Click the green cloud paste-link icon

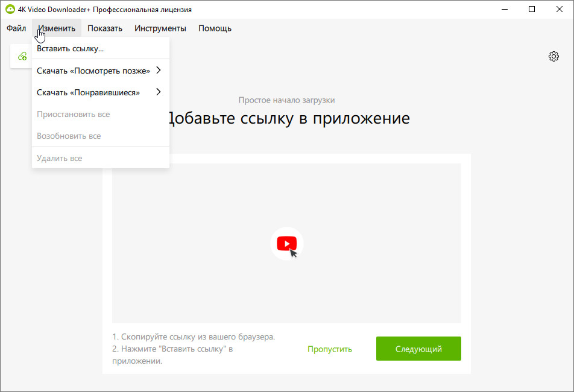22,56
